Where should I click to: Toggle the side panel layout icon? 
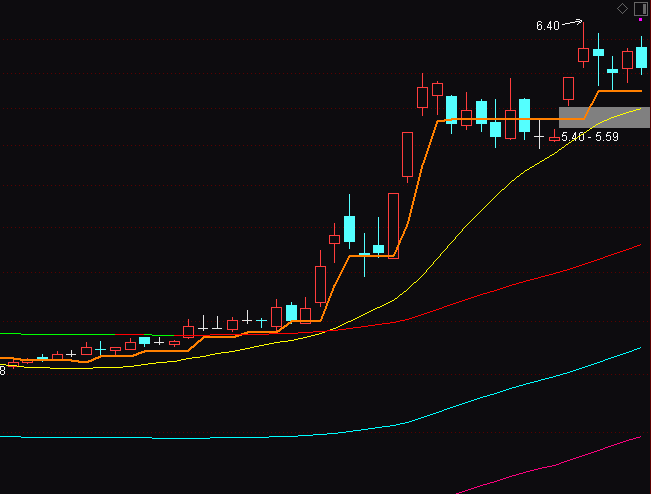tap(640, 8)
